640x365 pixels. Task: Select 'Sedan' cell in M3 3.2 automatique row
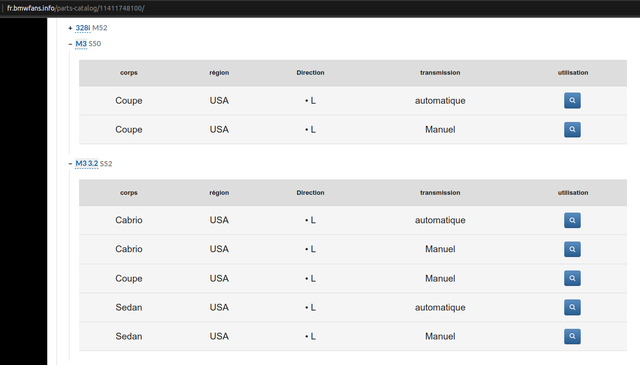[129, 307]
